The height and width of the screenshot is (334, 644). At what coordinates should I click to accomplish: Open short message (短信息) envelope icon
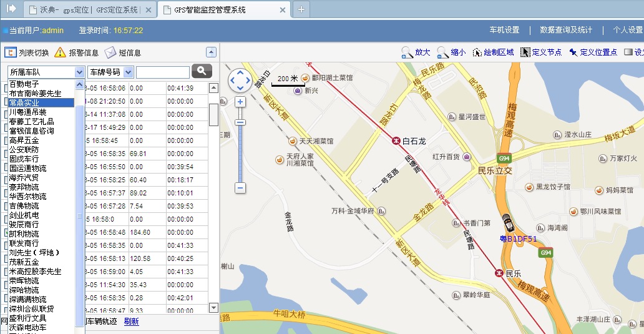click(x=110, y=52)
